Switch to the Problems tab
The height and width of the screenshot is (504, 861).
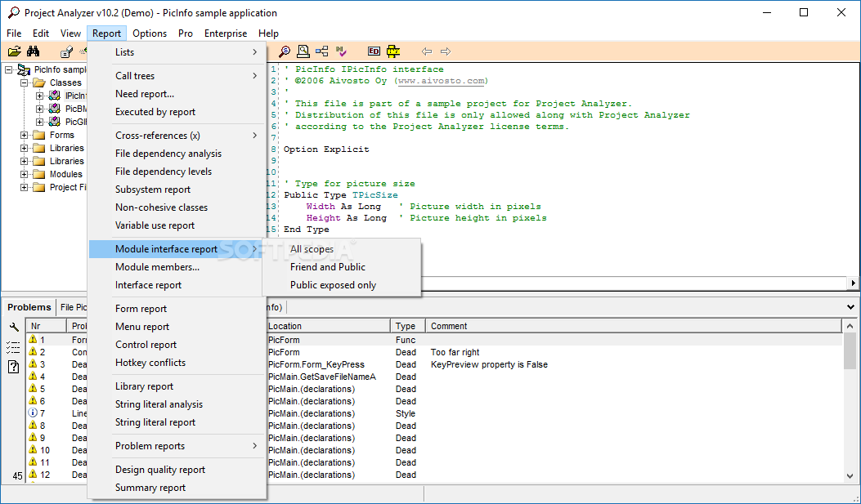click(29, 307)
